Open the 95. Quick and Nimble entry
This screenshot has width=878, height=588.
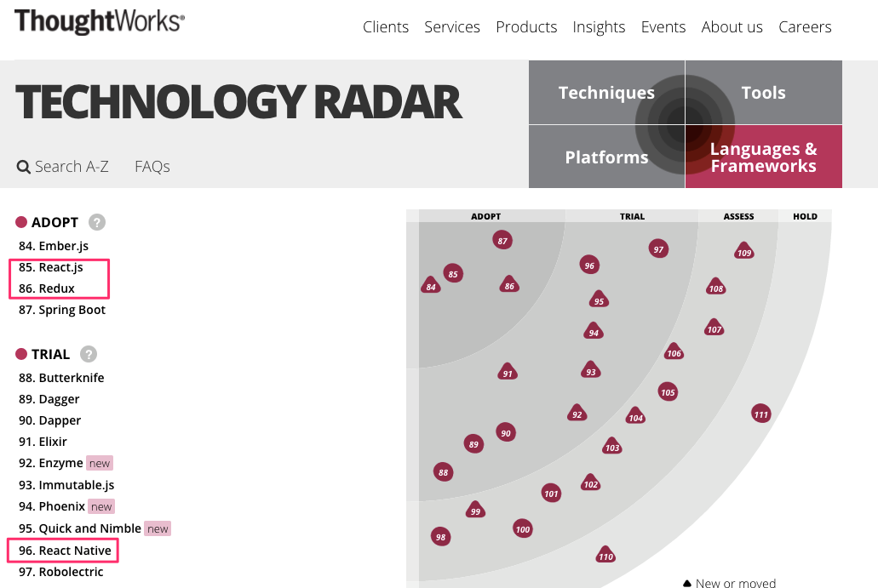80,528
